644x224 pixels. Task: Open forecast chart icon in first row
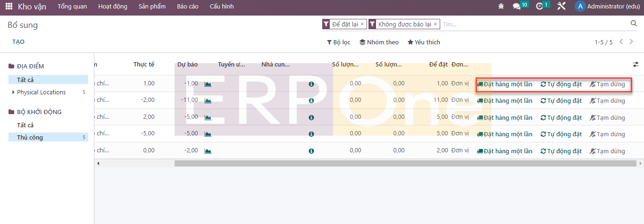(208, 84)
